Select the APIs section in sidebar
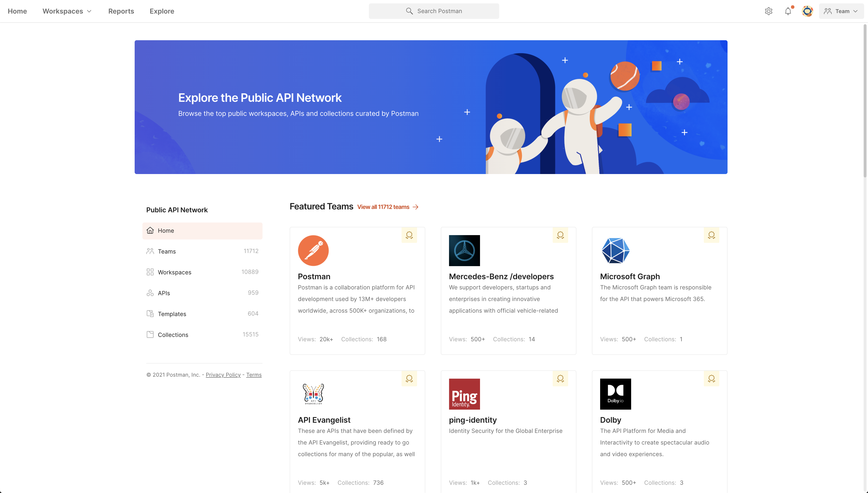Screen dimensions: 868x493 click(x=164, y=293)
